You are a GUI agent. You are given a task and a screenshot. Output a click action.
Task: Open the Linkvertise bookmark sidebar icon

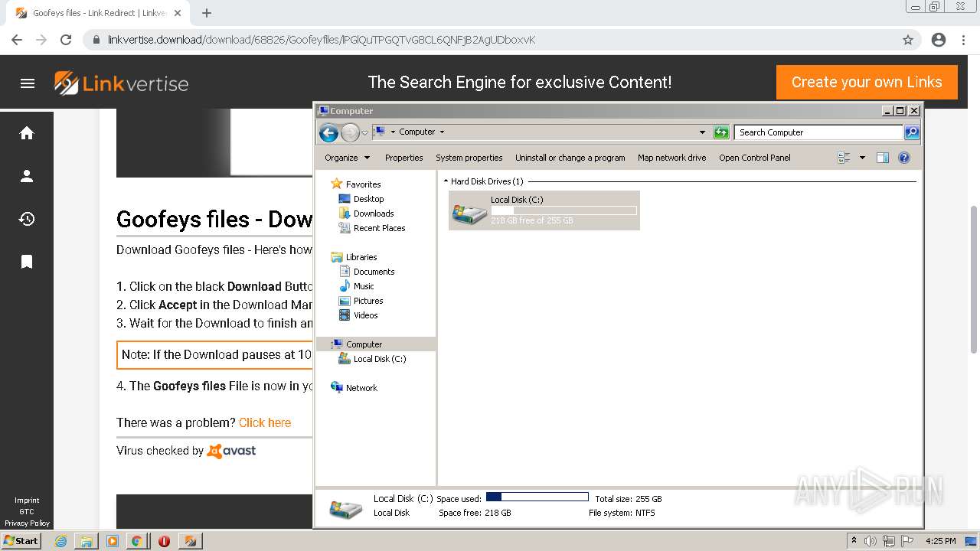click(27, 262)
